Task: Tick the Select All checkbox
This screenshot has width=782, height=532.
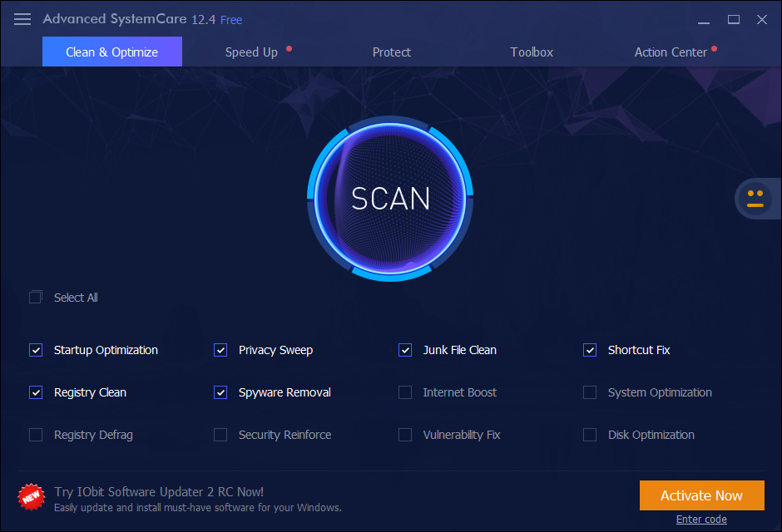Action: click(x=36, y=298)
